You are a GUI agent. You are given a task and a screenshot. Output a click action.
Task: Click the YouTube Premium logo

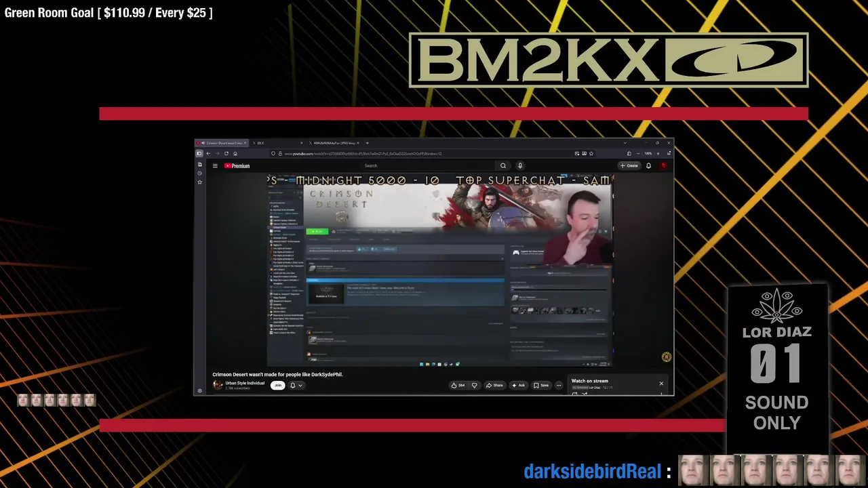(x=237, y=165)
